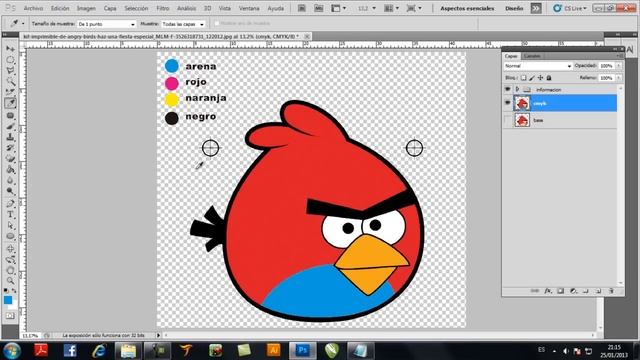Viewport: 640px width, 360px height.
Task: Toggle lock transparent pixels
Action: point(523,78)
